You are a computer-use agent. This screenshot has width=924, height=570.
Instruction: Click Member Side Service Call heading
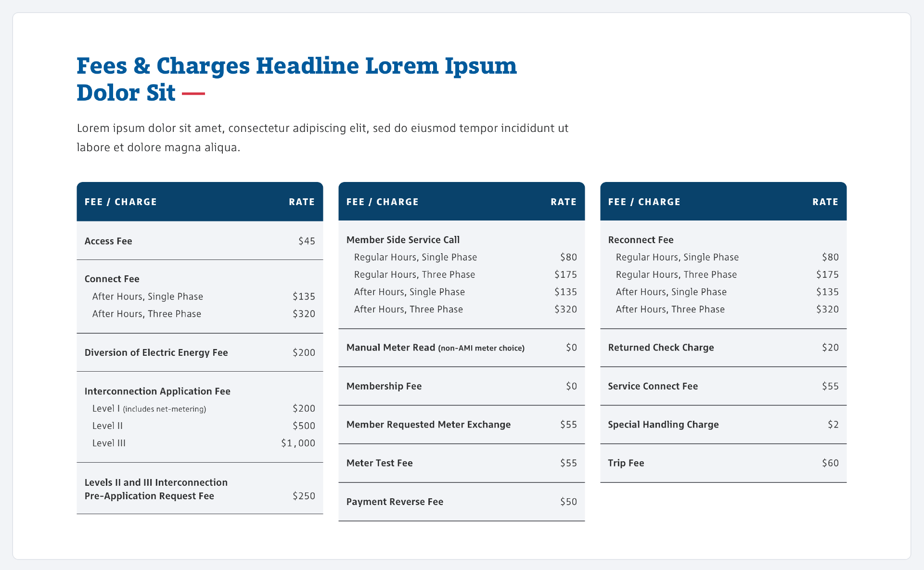coord(403,240)
